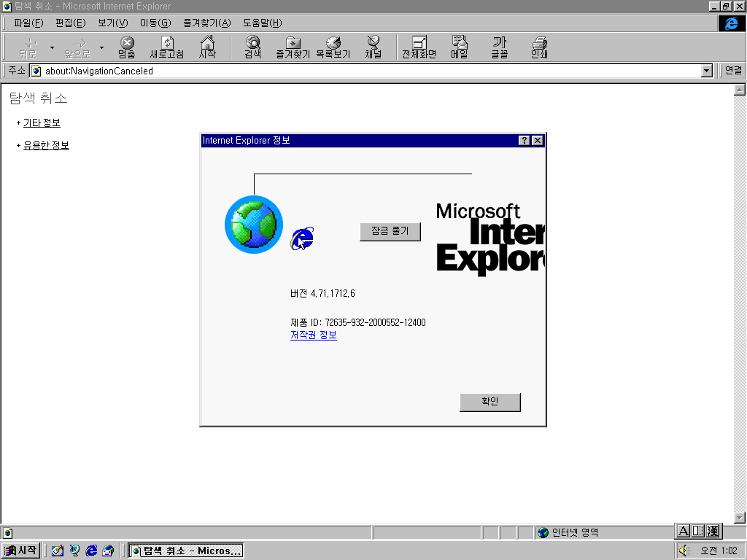This screenshot has width=747, height=560.
Task: Click the IME half/full width button
Action: (x=698, y=531)
